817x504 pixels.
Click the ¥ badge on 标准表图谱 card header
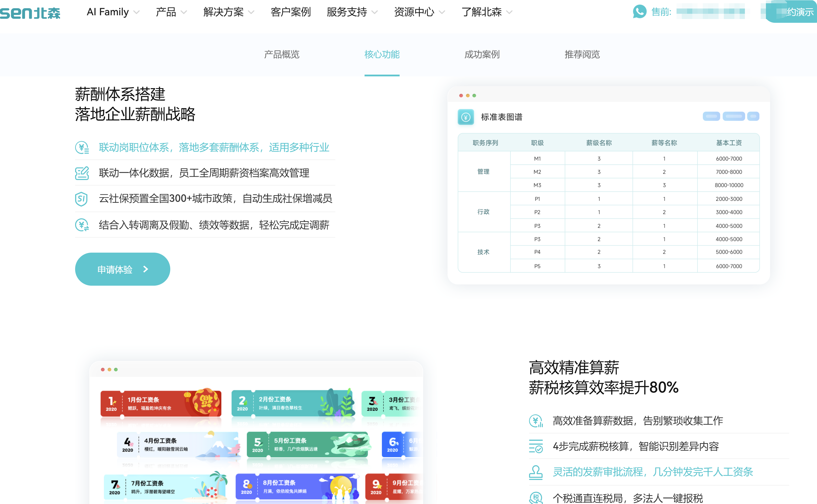coord(466,117)
